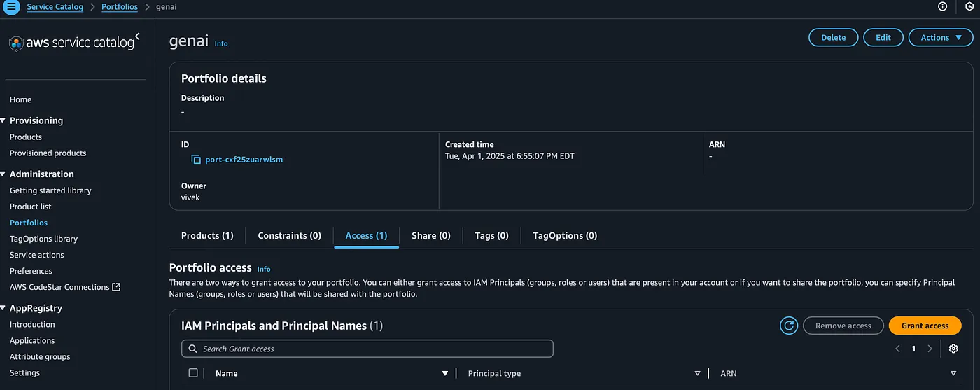Switch to the Products (1) tab
Screen dimensions: 980x390
click(x=207, y=235)
